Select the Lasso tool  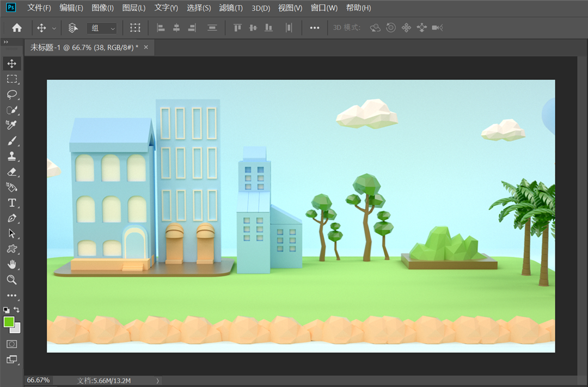[x=12, y=95]
